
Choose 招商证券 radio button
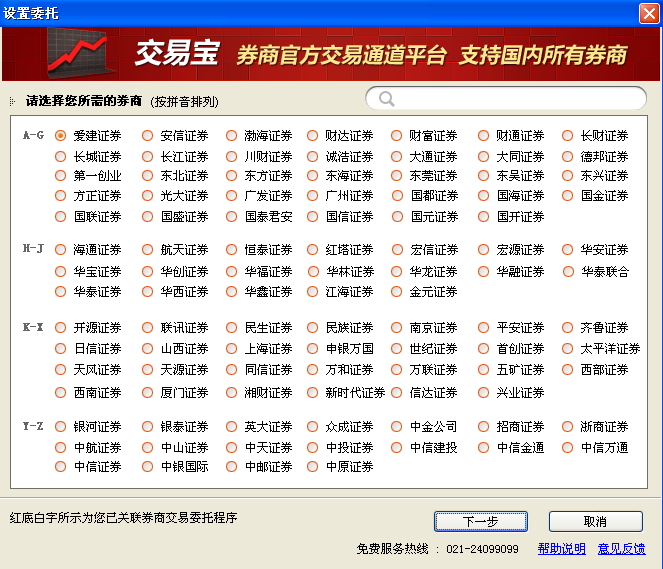[484, 427]
